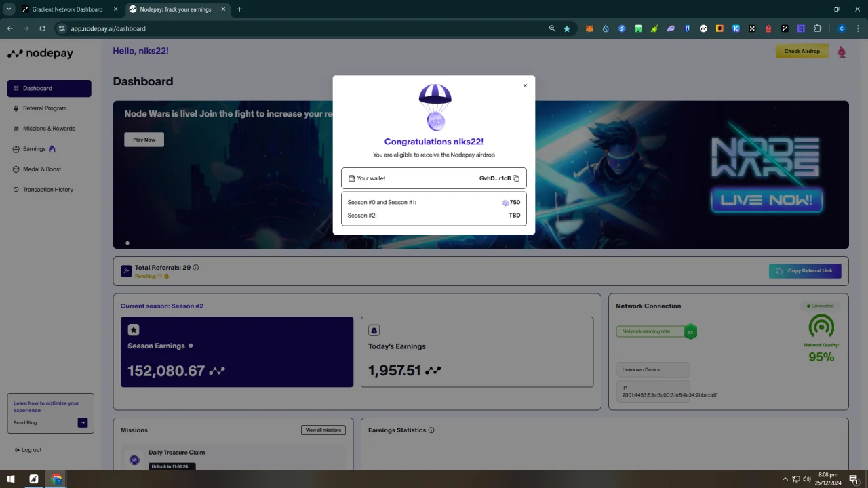Image resolution: width=868 pixels, height=488 pixels.
Task: Go back in browser history
Action: tap(9, 28)
